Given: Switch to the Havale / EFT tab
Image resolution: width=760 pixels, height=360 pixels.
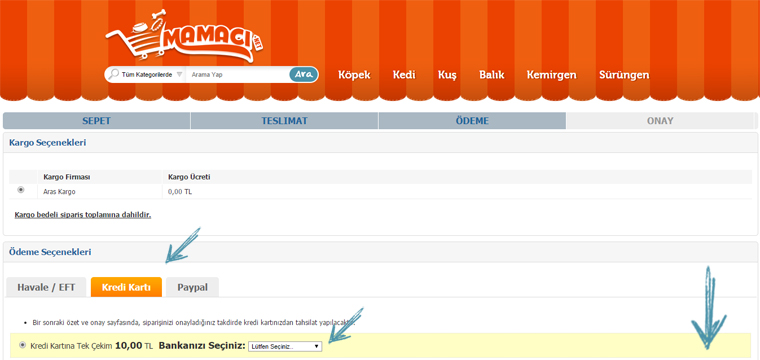Looking at the screenshot, I should [x=46, y=287].
